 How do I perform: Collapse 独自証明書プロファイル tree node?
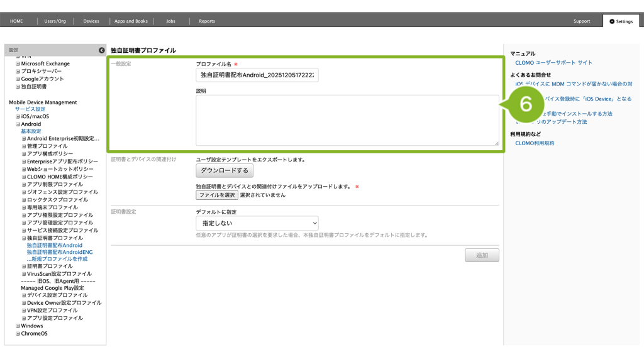(x=24, y=238)
